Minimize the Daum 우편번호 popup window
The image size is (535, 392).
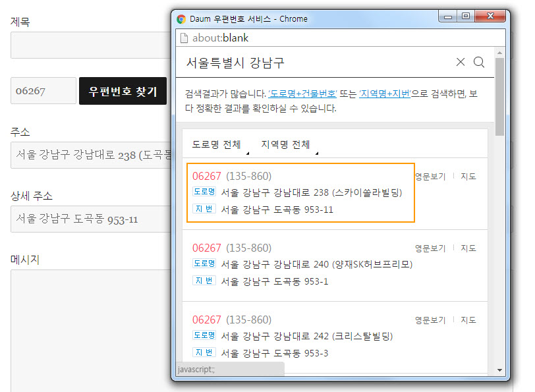point(448,16)
